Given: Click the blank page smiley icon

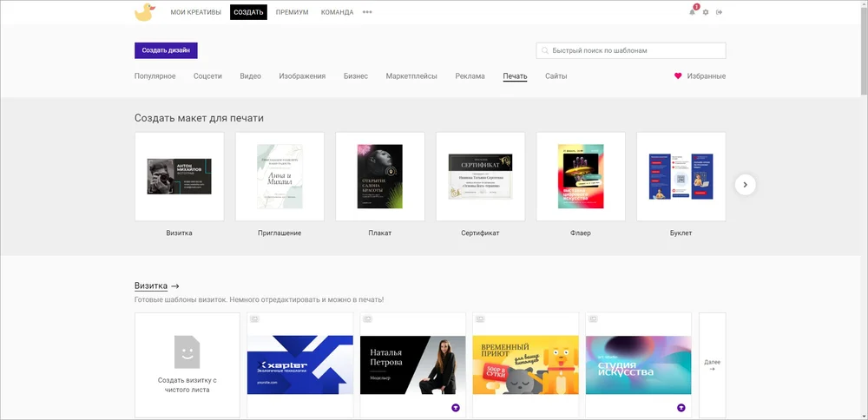Looking at the screenshot, I should 187,352.
